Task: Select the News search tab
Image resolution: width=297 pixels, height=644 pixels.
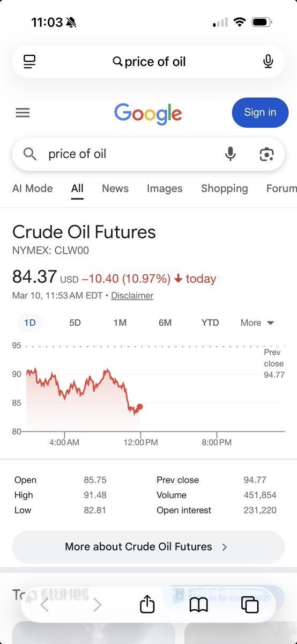Action: pyautogui.click(x=115, y=188)
